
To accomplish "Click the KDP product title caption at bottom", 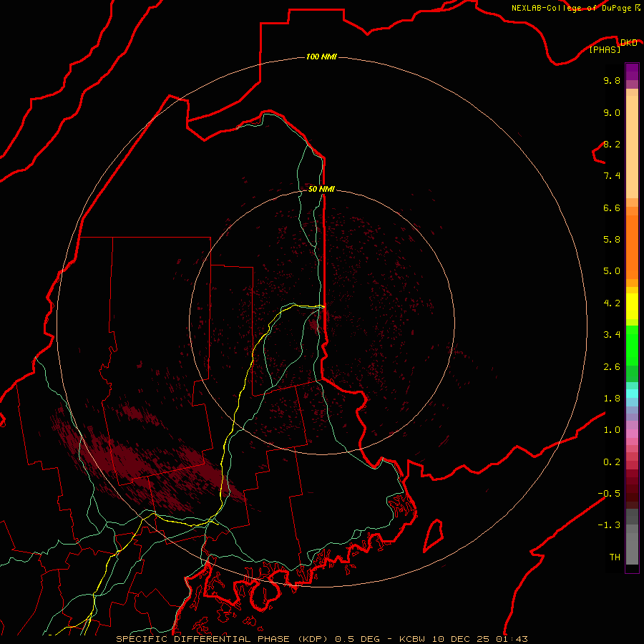I will [x=322, y=639].
